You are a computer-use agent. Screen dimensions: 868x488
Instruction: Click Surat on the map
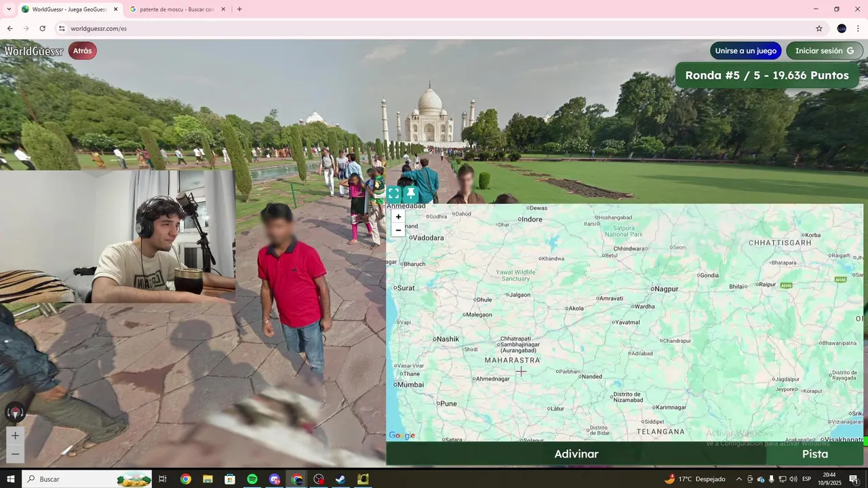(x=406, y=288)
